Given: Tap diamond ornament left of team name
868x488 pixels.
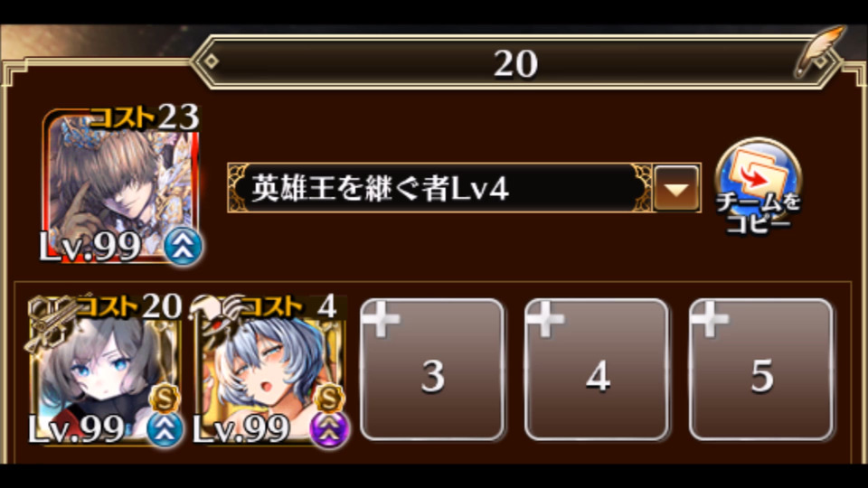Looking at the screenshot, I should pos(211,61).
